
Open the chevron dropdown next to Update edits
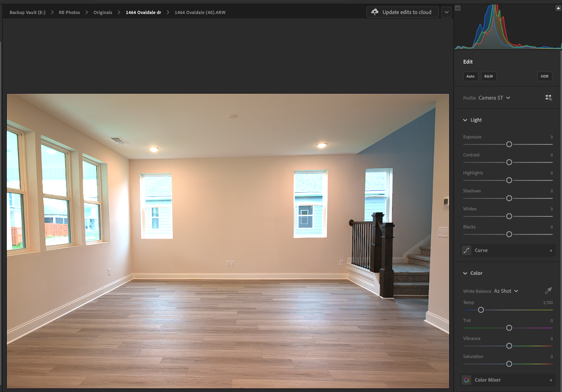click(446, 12)
